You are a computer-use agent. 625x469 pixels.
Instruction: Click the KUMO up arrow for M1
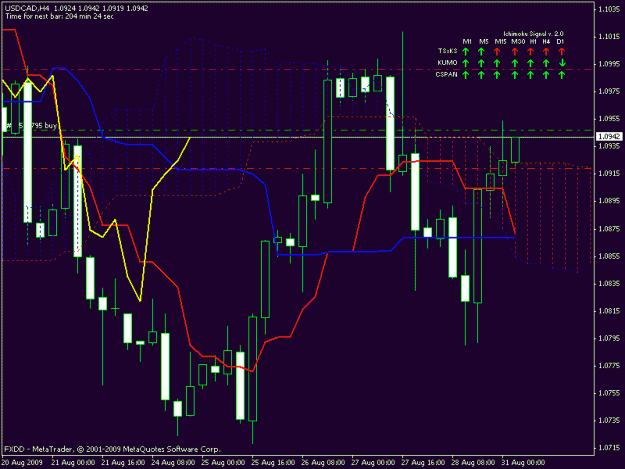pos(465,63)
